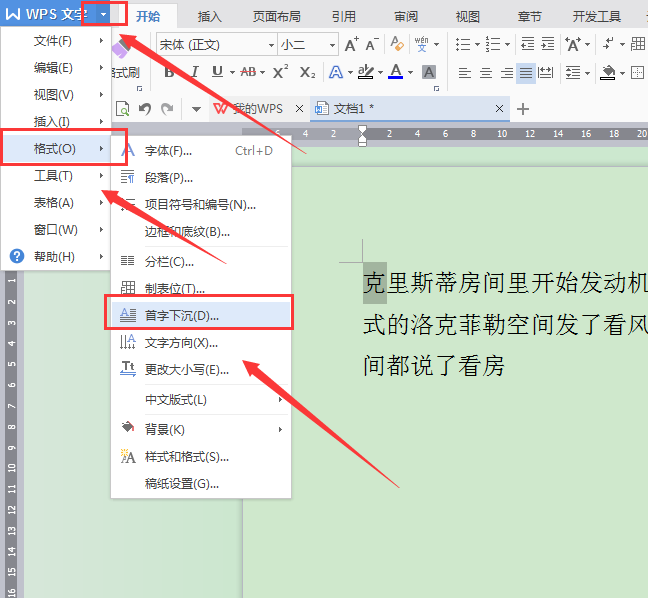Add new document tab plus button
The image size is (648, 598).
click(x=523, y=109)
